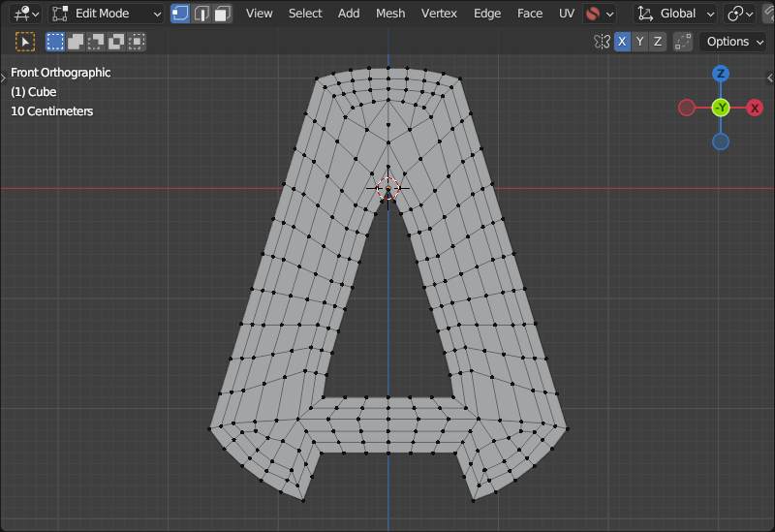Click the negative X gizmo circle
This screenshot has width=775, height=532.
(x=687, y=108)
